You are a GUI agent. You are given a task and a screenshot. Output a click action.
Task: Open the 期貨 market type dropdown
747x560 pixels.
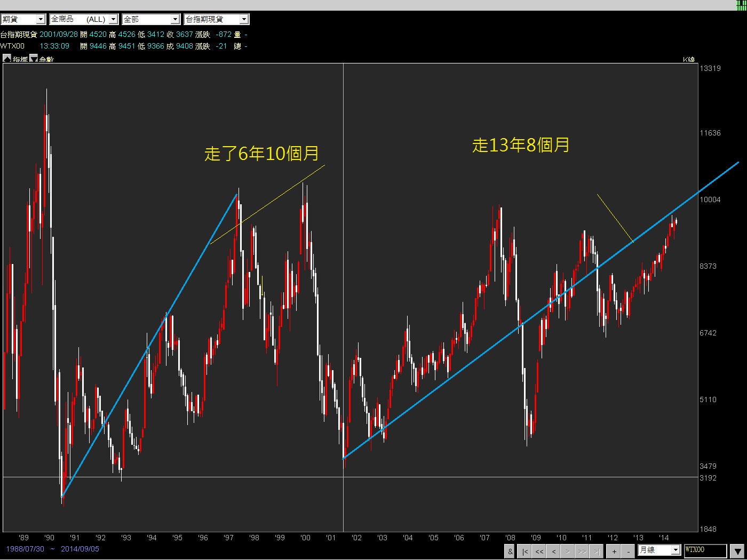pyautogui.click(x=23, y=19)
